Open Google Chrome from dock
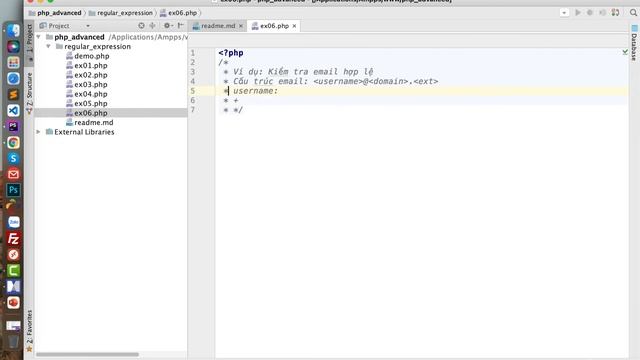Screen dimensions: 640x360 pos(13,142)
